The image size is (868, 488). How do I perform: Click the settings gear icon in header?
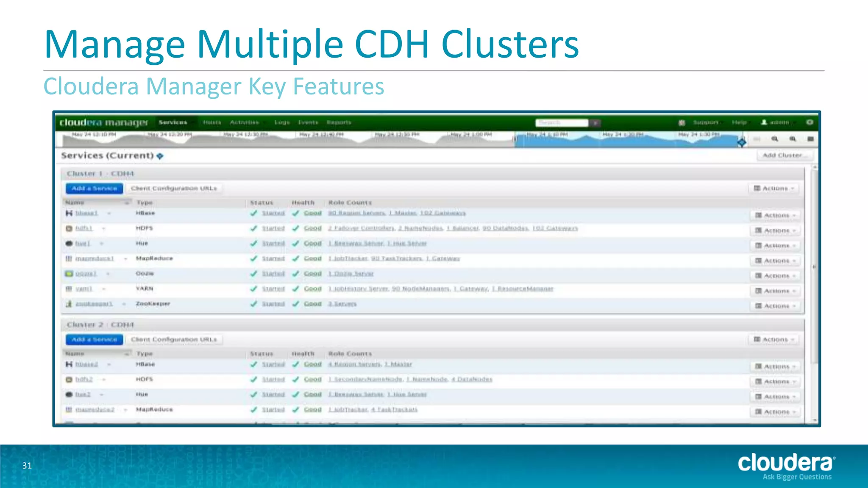pyautogui.click(x=810, y=122)
